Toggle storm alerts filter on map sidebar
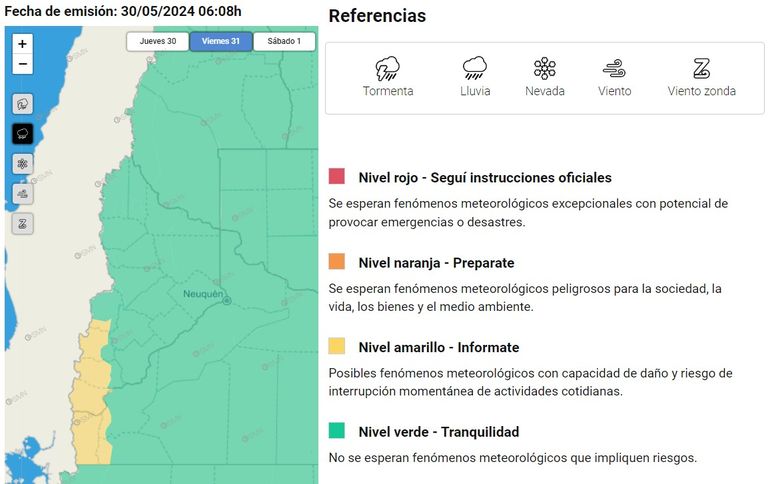This screenshot has height=484, width=770. [23, 103]
